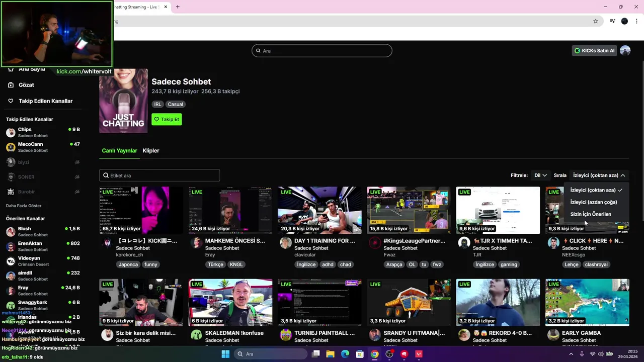This screenshot has width=644, height=362.
Task: Select the Casual category tag
Action: click(176, 105)
